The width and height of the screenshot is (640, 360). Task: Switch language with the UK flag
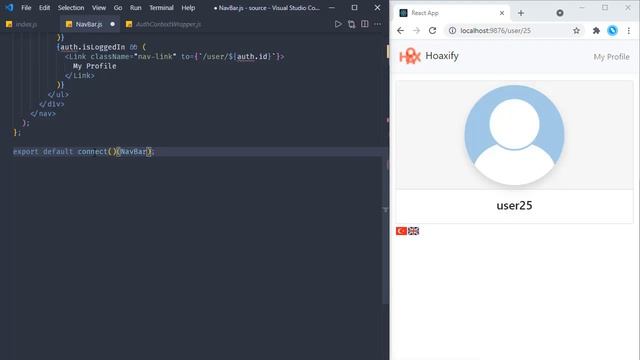(413, 231)
